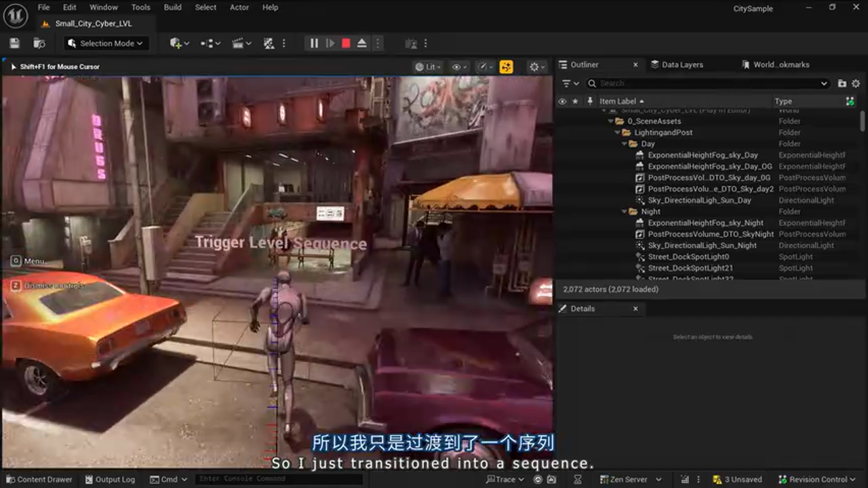This screenshot has width=868, height=488.
Task: Open the Build menu
Action: click(x=172, y=7)
